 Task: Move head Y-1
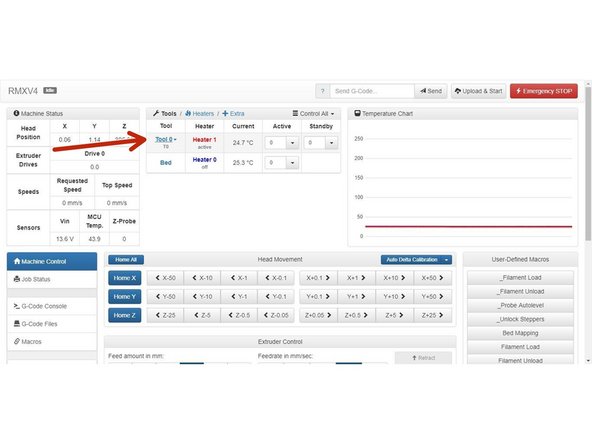pos(239,296)
